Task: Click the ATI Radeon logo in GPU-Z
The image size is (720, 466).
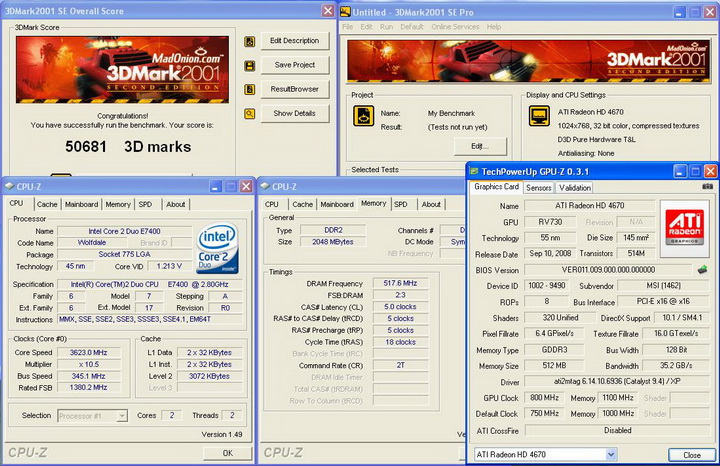Action: click(x=685, y=228)
